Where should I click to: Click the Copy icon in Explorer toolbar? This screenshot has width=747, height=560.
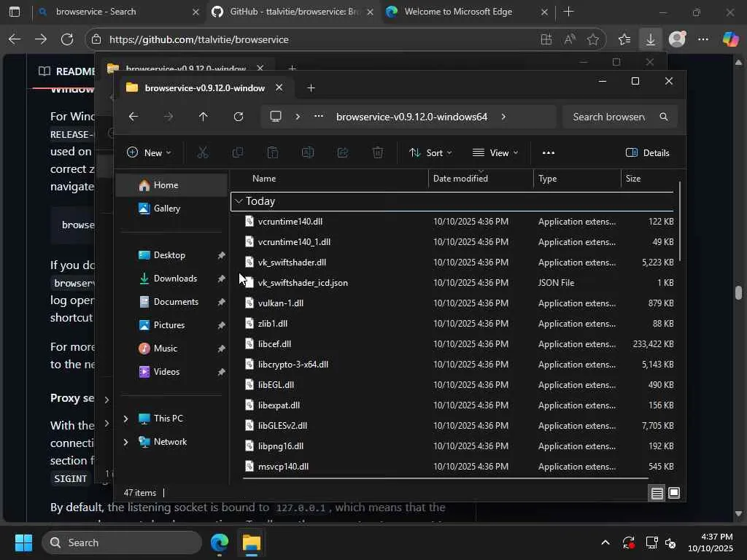[237, 152]
